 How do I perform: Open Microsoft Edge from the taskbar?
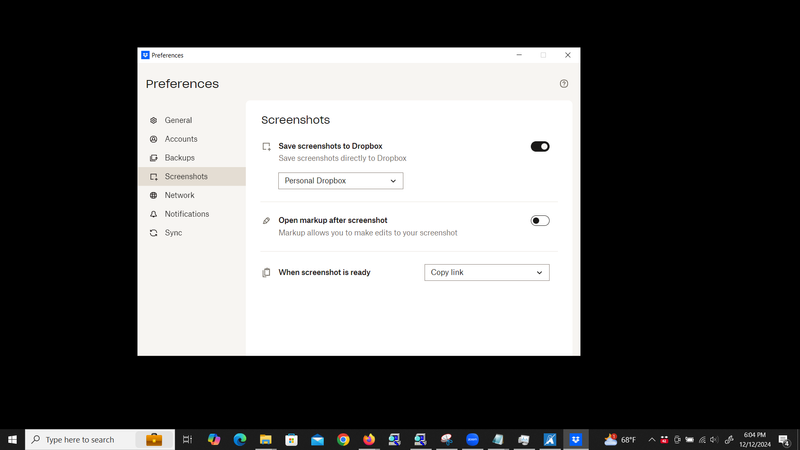click(x=240, y=439)
